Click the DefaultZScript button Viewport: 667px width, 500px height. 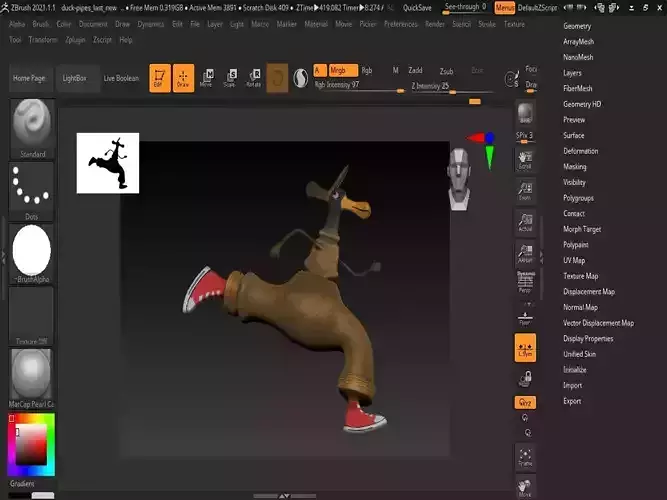point(538,8)
